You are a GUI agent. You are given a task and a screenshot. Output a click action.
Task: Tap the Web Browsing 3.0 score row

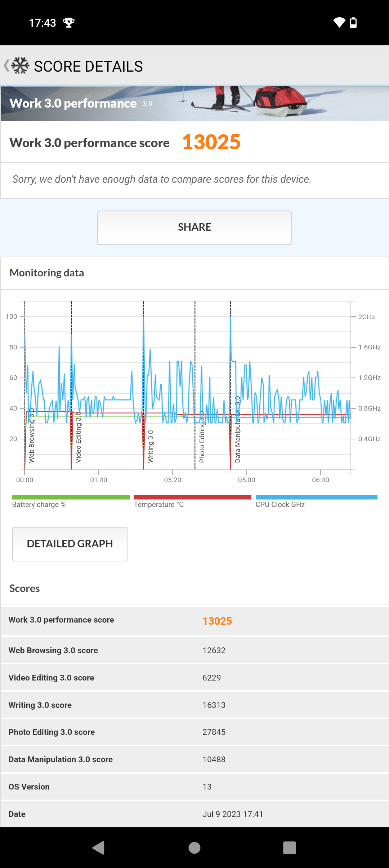[x=194, y=650]
